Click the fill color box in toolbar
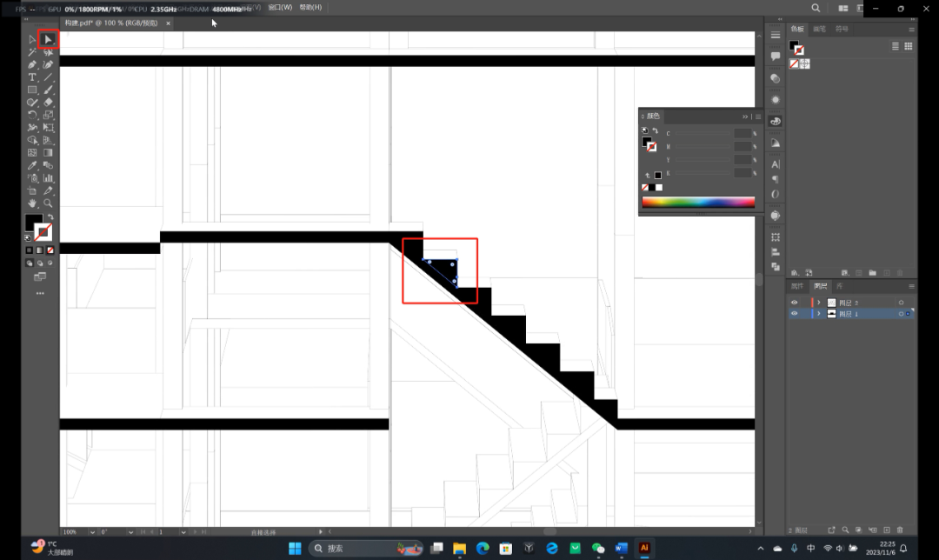This screenshot has height=560, width=939. coord(34,223)
